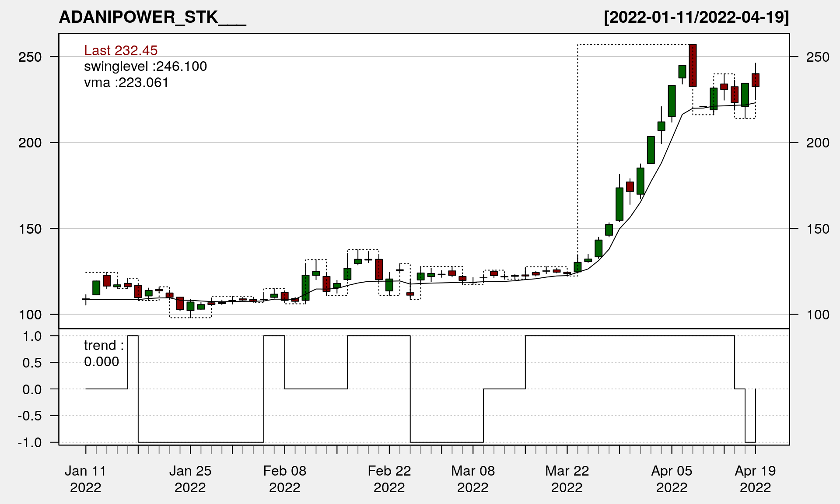
Task: Click the vma 223.061 label
Action: (126, 82)
